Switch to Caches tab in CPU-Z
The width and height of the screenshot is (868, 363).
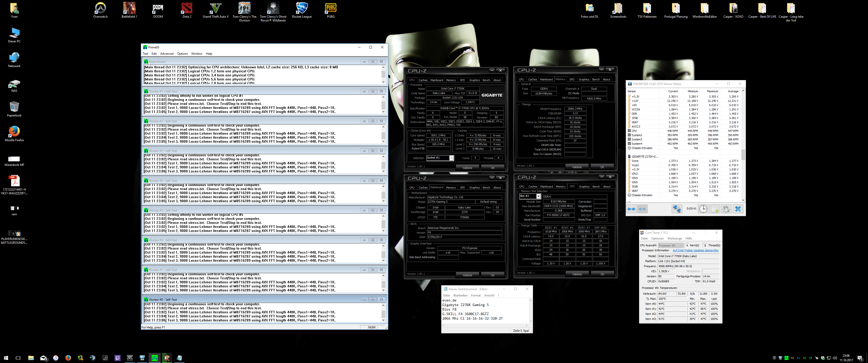[423, 80]
